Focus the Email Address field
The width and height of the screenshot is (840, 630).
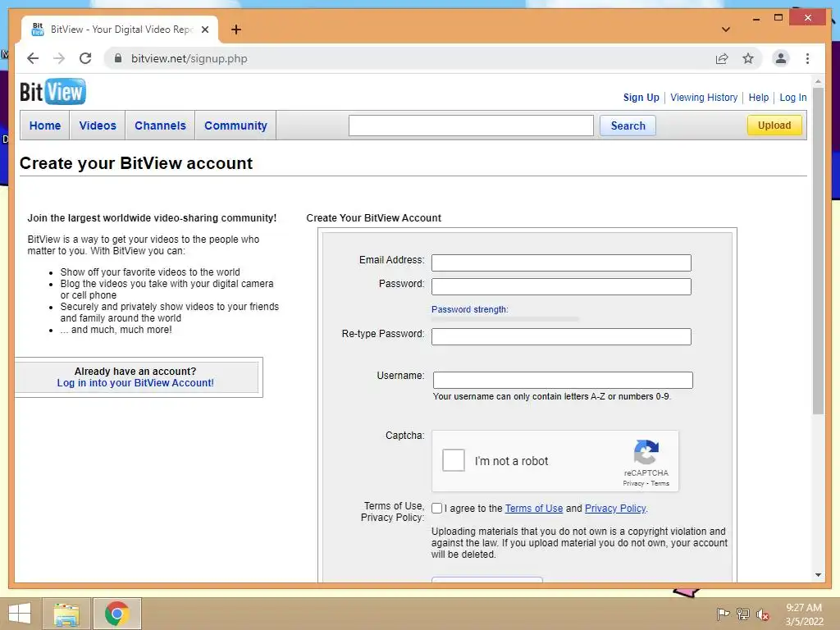tap(561, 262)
